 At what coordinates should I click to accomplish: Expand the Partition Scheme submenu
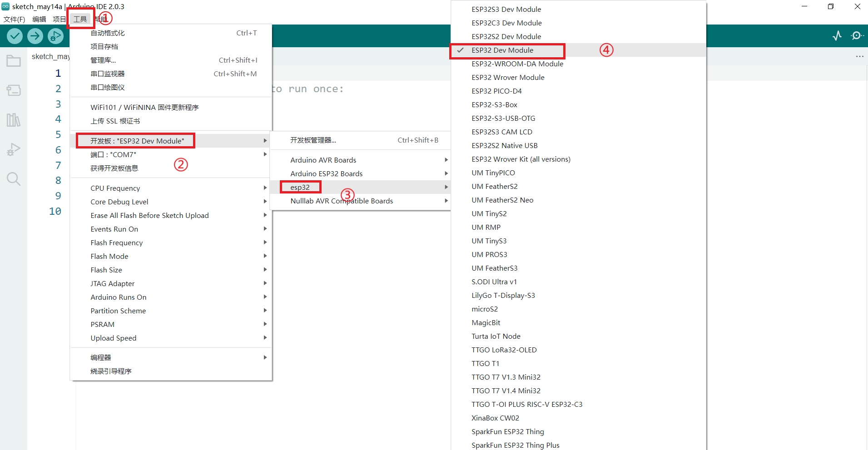(118, 311)
